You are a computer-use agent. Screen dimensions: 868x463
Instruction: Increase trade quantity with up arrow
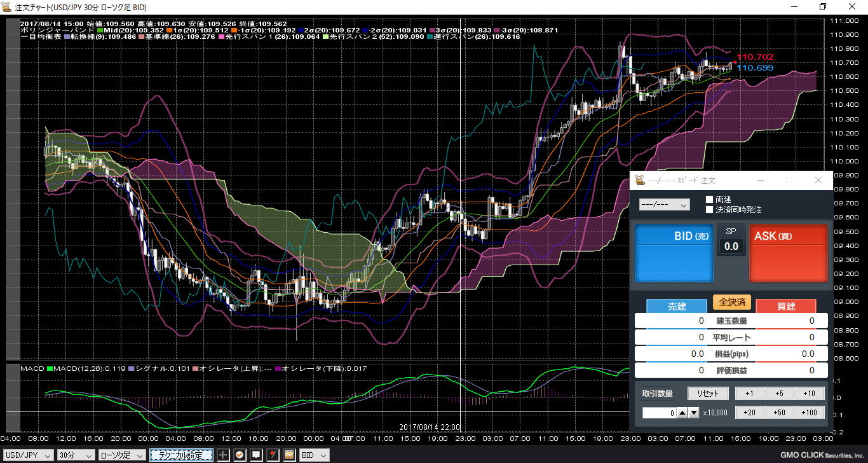(682, 413)
